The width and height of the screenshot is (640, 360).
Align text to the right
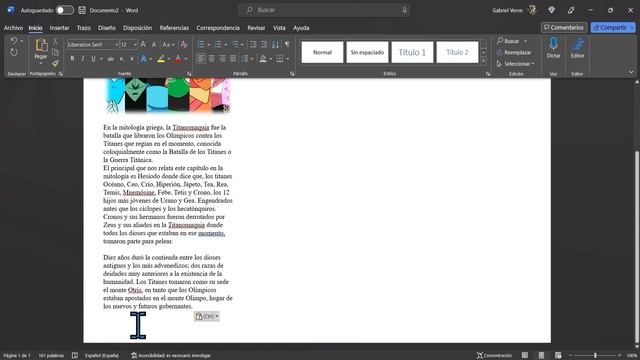[222, 59]
